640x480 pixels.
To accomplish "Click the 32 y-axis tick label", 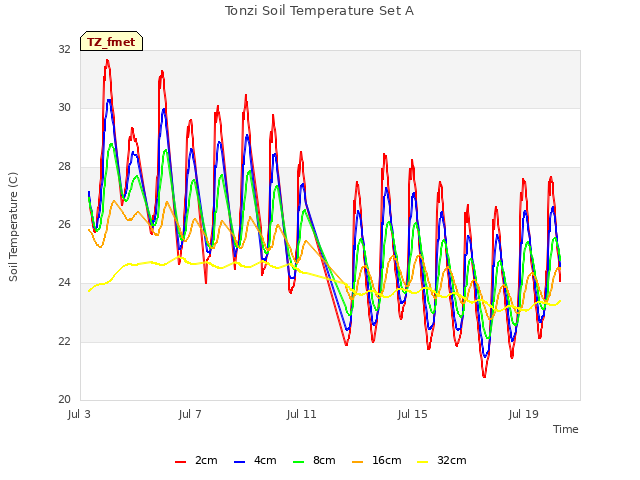I will [64, 49].
